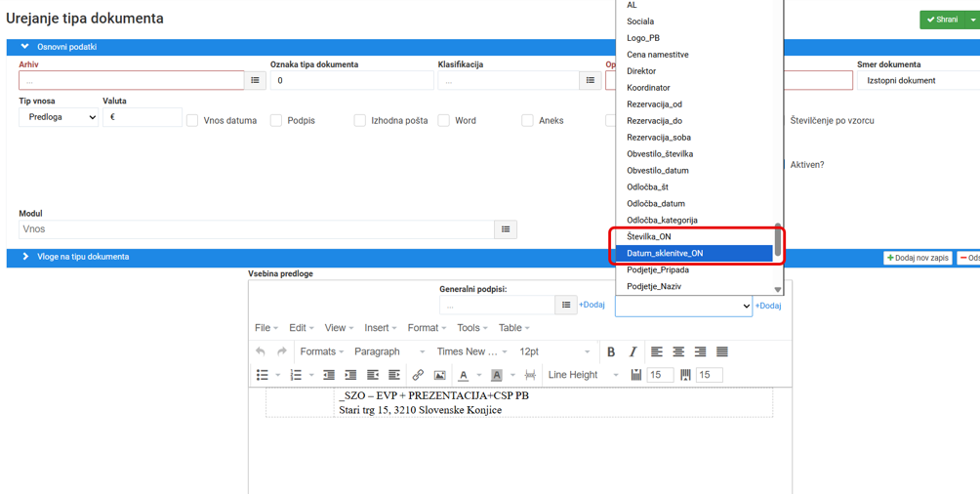Open the Tip vnosa Predloga dropdown

[x=59, y=117]
